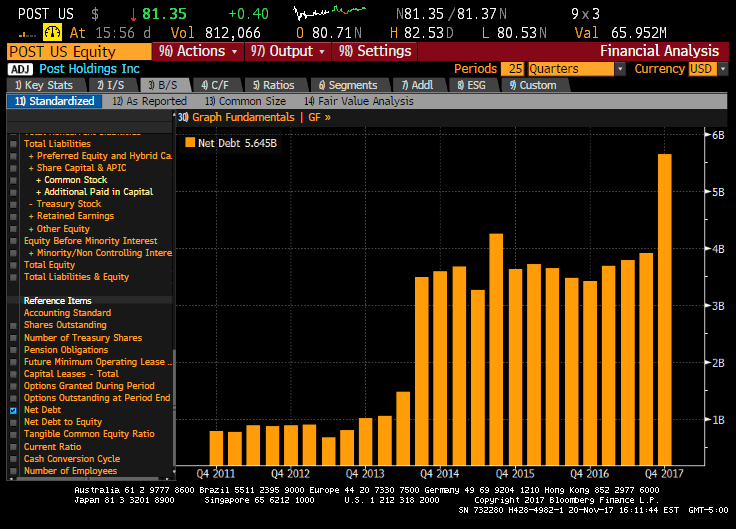The height and width of the screenshot is (529, 736).
Task: Click the left panel vertical scrollbar
Action: tap(174, 376)
